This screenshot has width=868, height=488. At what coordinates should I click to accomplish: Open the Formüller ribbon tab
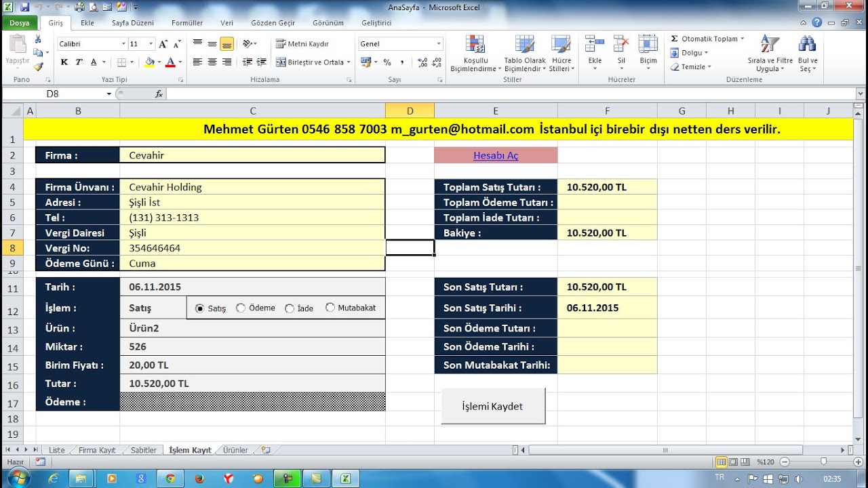187,22
